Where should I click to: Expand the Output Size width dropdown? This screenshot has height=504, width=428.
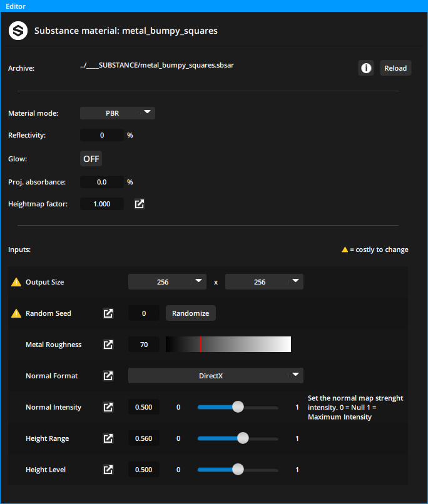[x=167, y=282]
